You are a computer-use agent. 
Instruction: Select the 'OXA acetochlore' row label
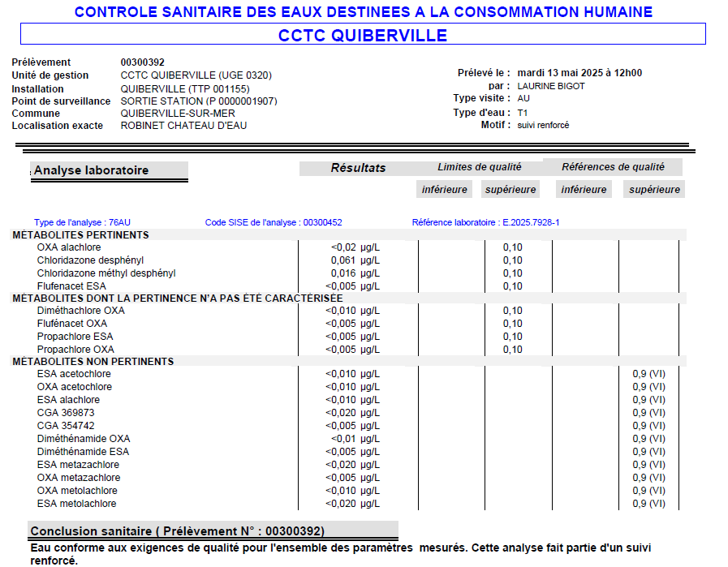75,386
